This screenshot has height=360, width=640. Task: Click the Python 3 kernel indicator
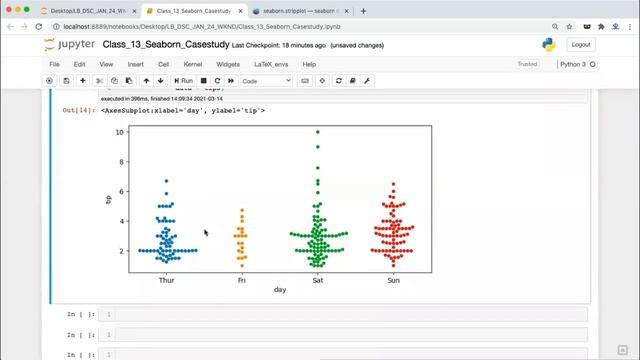pyautogui.click(x=577, y=64)
